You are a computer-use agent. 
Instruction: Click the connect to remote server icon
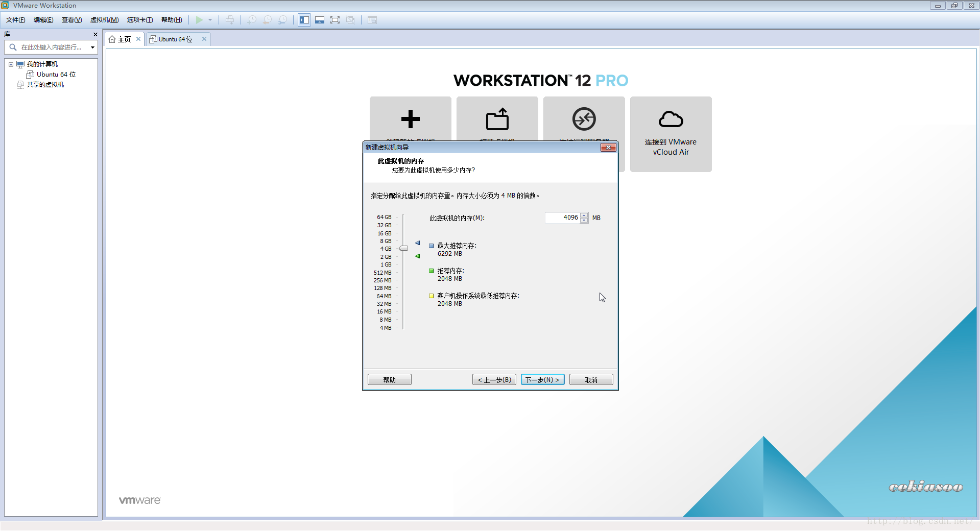584,119
